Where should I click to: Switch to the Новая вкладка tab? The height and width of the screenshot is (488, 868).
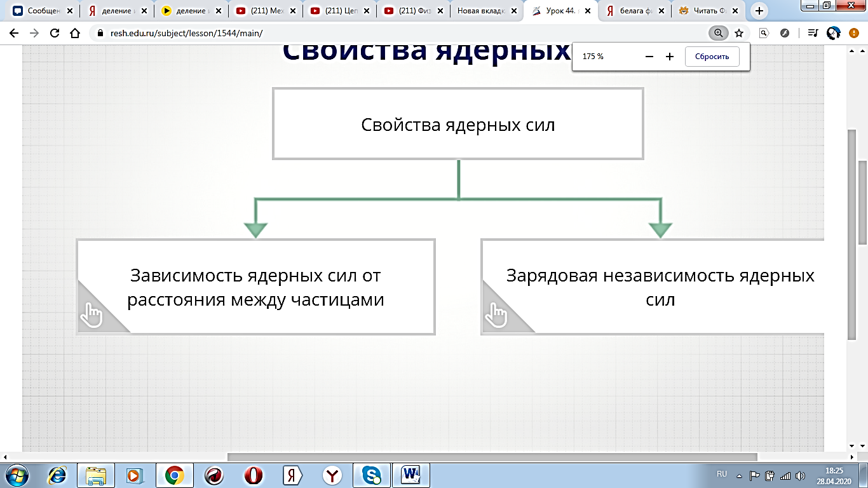[x=485, y=11]
